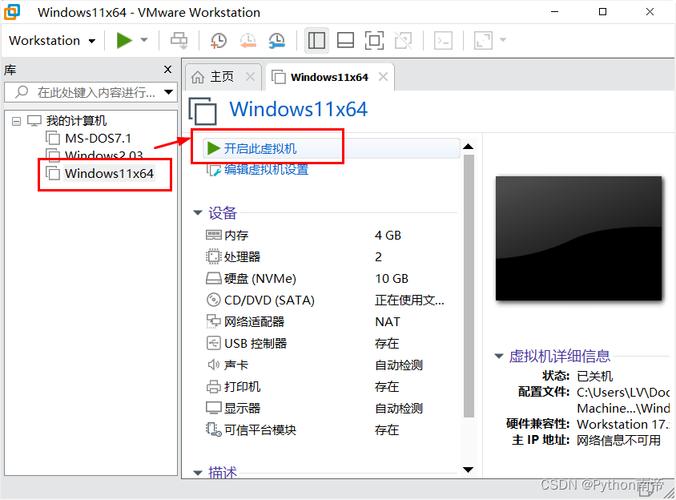The image size is (676, 500).
Task: Open the Workstation menu
Action: point(52,41)
